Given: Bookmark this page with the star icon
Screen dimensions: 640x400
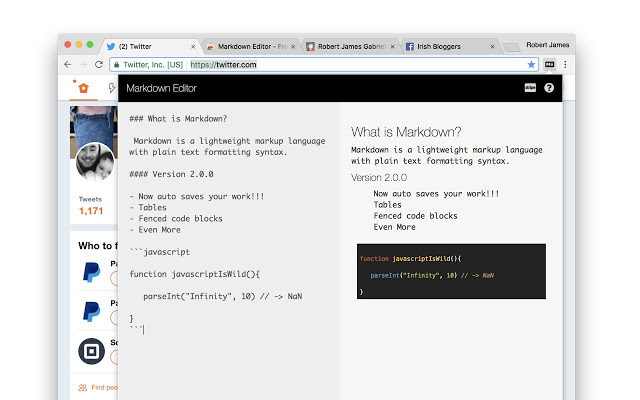Looking at the screenshot, I should (x=531, y=64).
